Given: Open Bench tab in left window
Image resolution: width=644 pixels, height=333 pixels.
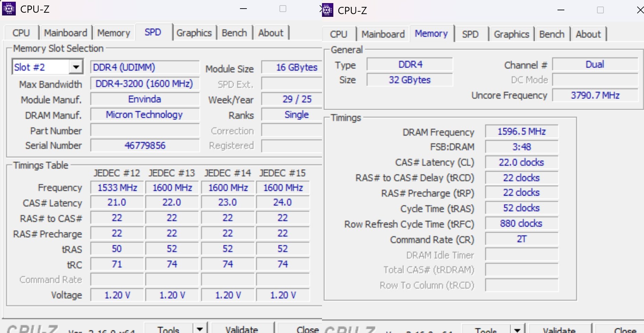Looking at the screenshot, I should [x=234, y=33].
